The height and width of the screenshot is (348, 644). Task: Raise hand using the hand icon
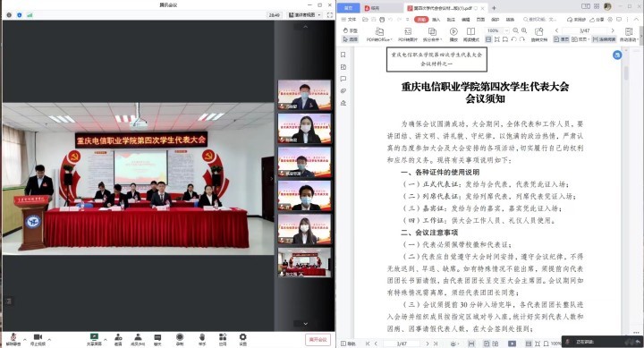pos(201,339)
